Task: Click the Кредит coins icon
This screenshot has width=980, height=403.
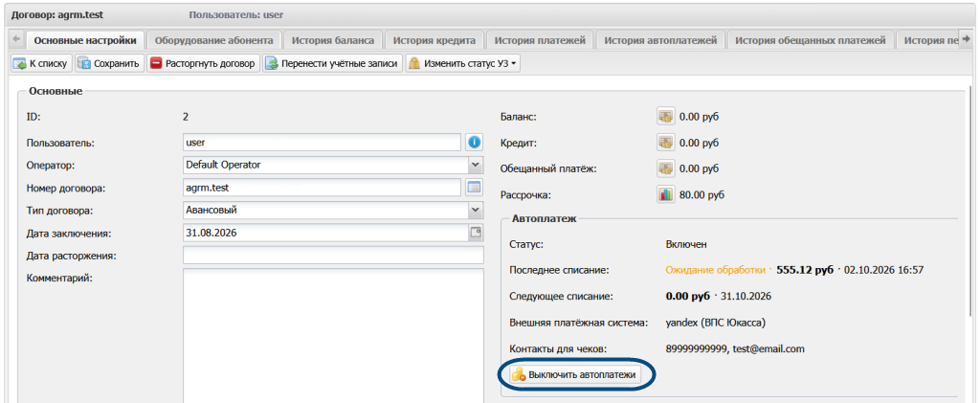Action: point(666,143)
